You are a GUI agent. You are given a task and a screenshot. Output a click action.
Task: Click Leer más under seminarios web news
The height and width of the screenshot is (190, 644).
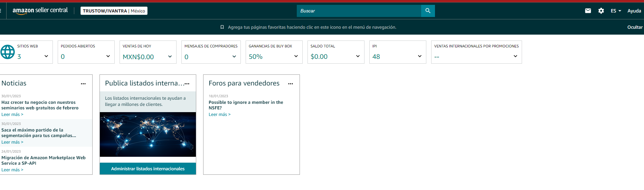12,115
